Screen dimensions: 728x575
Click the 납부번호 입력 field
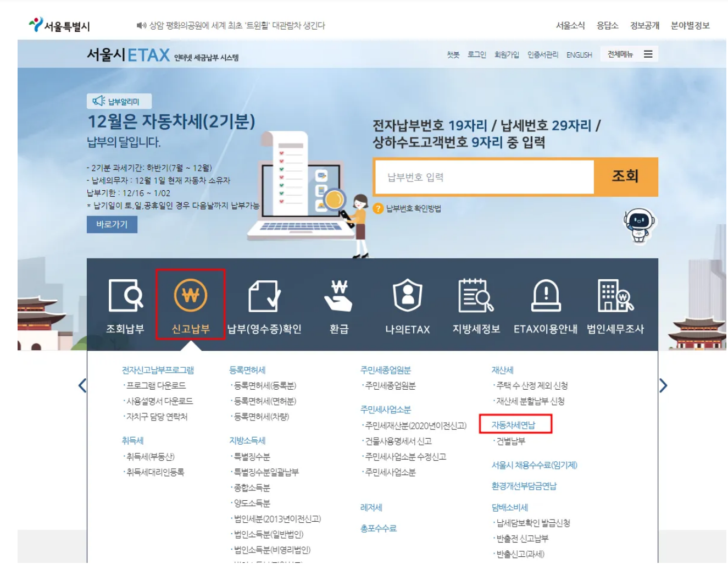pyautogui.click(x=484, y=177)
